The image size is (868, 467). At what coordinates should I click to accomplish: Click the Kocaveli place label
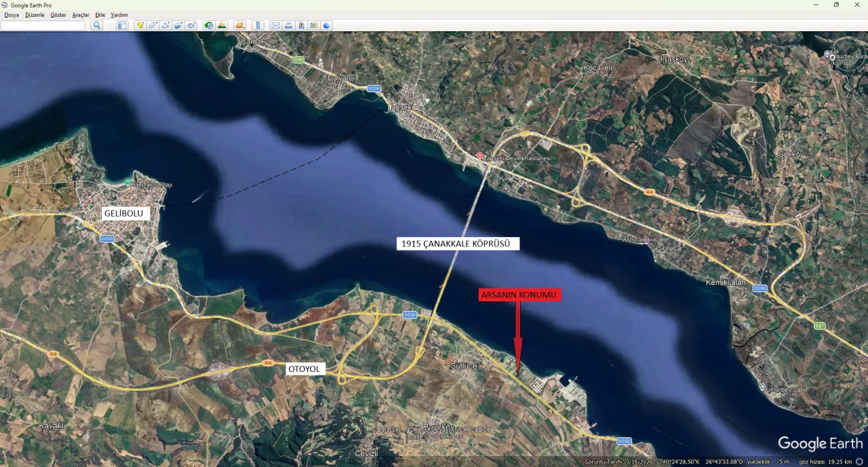(598, 68)
